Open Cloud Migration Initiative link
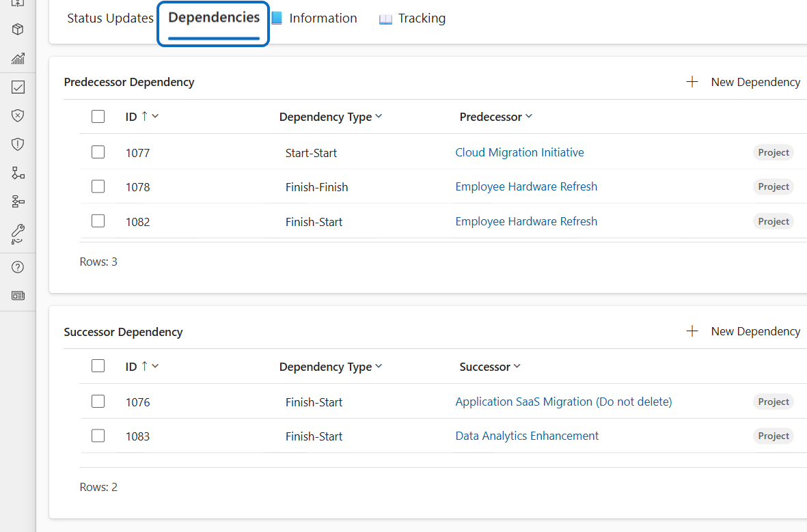Viewport: 807px width, 532px height. click(519, 152)
